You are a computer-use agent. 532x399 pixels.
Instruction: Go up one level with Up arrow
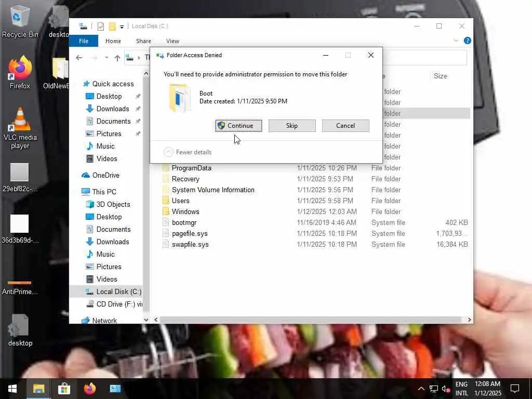pos(117,58)
